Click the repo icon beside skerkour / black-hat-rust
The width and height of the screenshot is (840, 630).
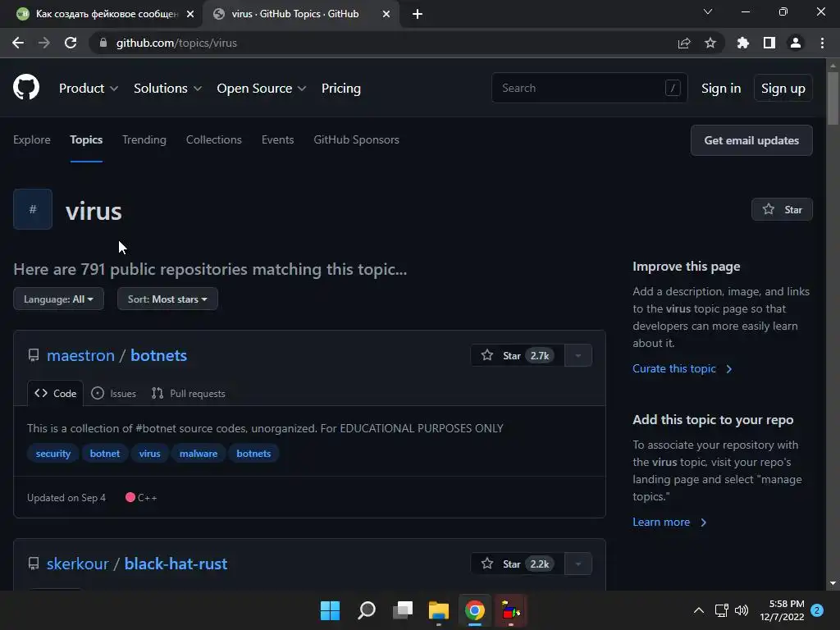[34, 564]
